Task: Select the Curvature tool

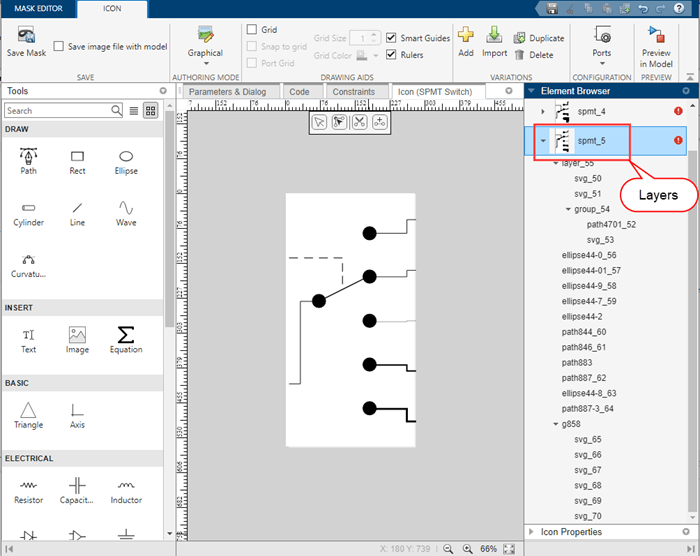Action: click(x=29, y=266)
